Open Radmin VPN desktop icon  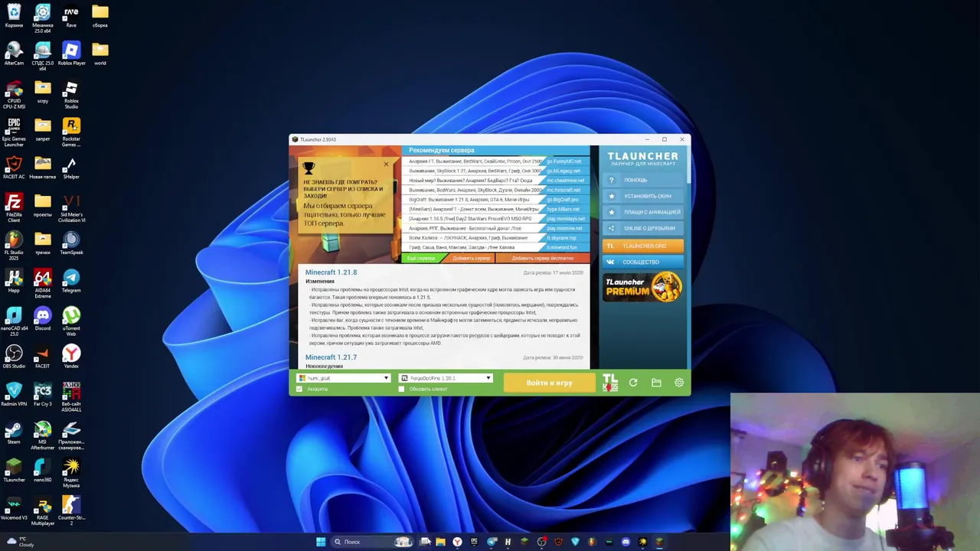(x=14, y=395)
